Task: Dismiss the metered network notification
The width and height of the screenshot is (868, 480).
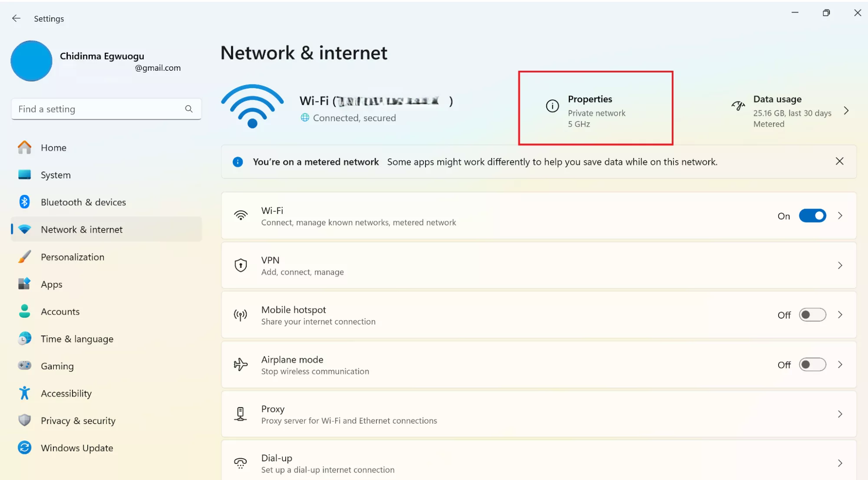Action: point(839,161)
